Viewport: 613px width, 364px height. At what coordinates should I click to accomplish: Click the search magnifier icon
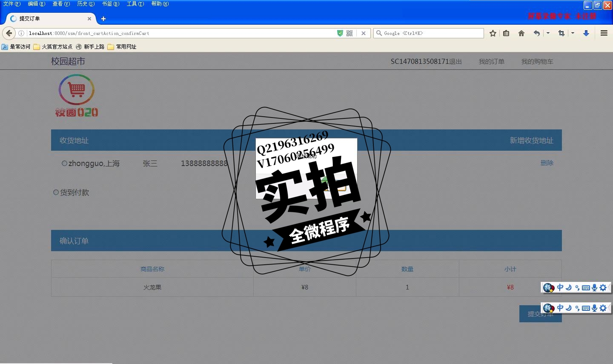click(379, 33)
